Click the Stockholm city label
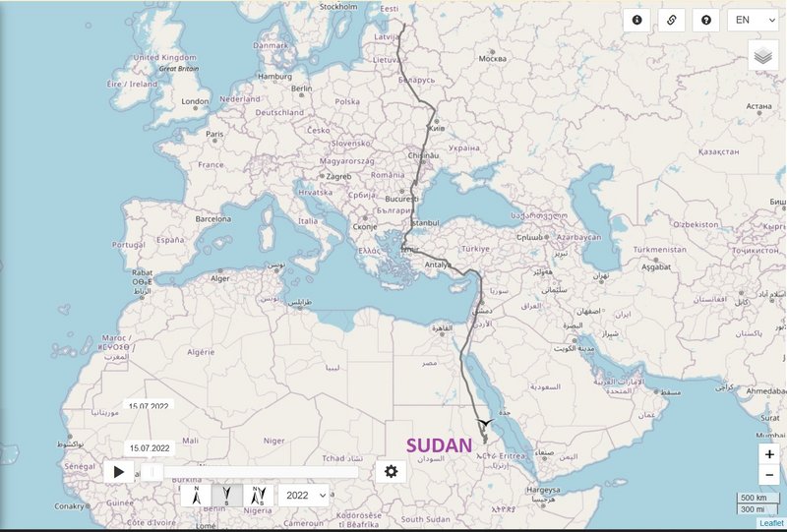Image resolution: width=787 pixels, height=532 pixels. [338, 7]
